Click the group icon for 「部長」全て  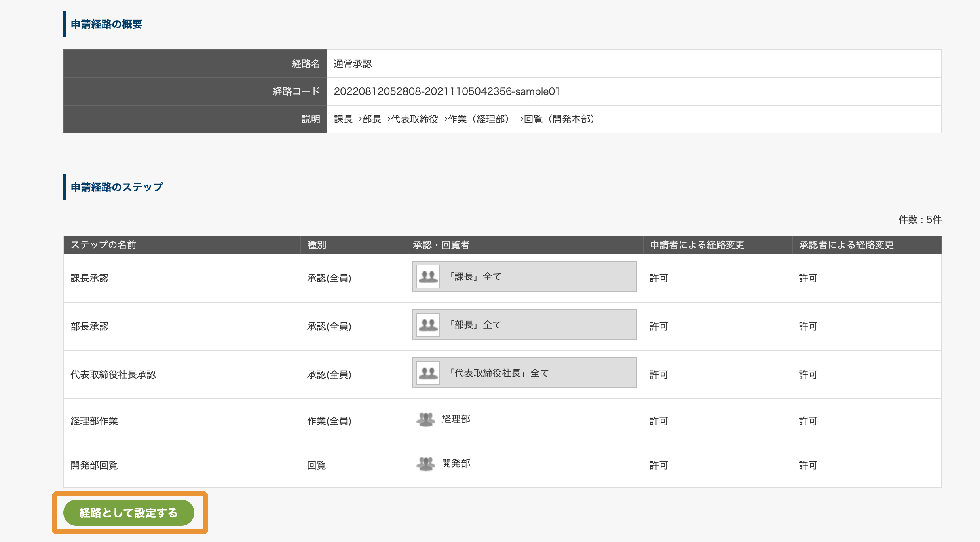pyautogui.click(x=428, y=325)
